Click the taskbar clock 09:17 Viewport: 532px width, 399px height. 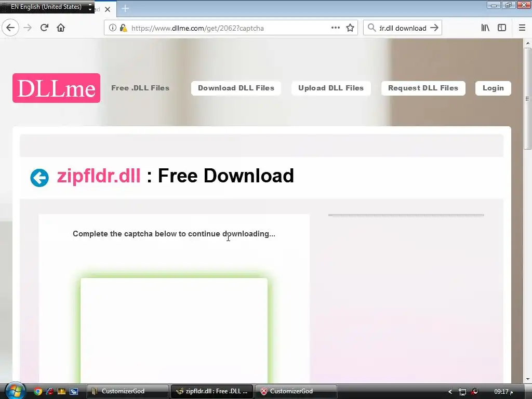coord(503,392)
